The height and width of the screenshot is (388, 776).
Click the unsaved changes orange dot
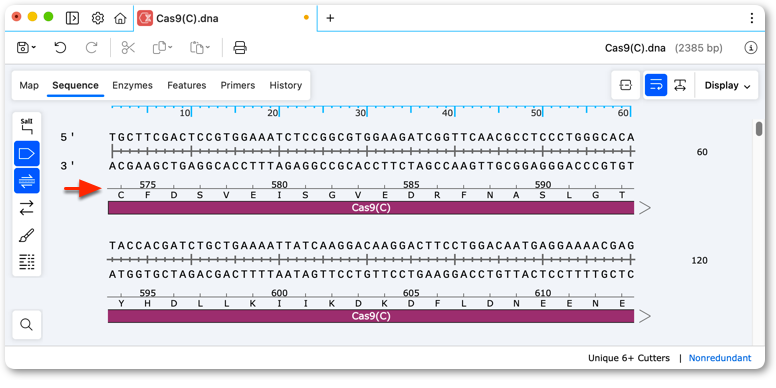point(306,17)
